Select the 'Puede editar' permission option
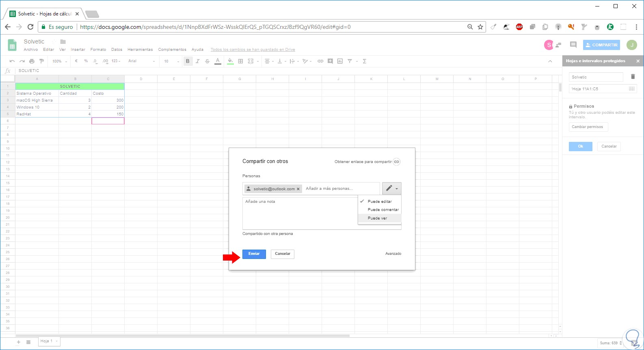Viewport: 644px width, 350px height. (x=380, y=202)
